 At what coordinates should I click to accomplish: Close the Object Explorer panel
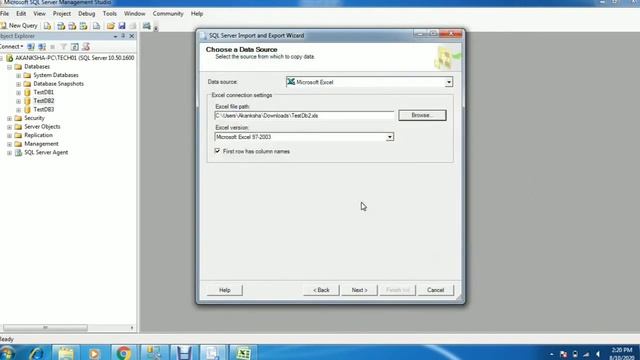(x=132, y=36)
